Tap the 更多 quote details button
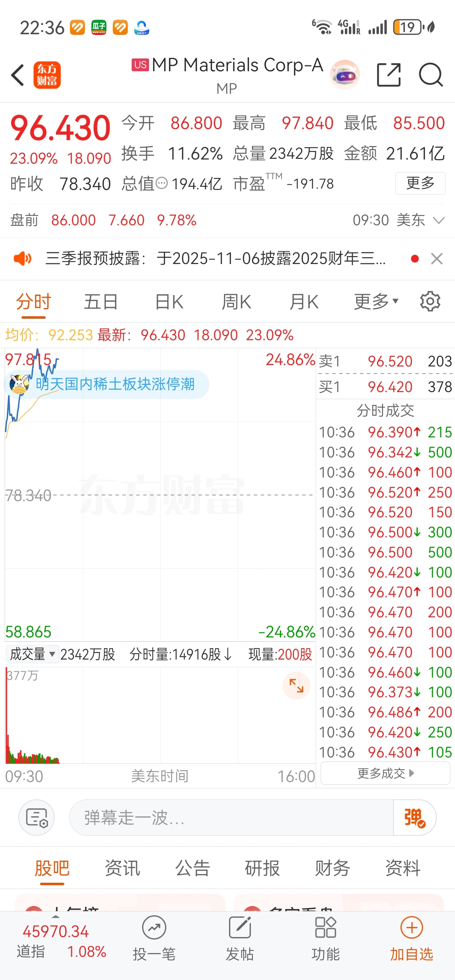455x980 pixels. [x=420, y=183]
